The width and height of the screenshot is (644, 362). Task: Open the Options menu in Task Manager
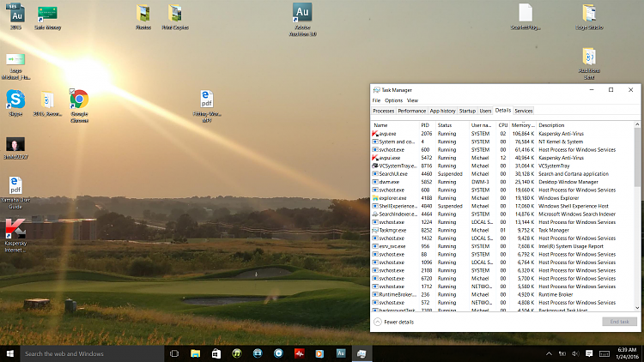pyautogui.click(x=393, y=100)
